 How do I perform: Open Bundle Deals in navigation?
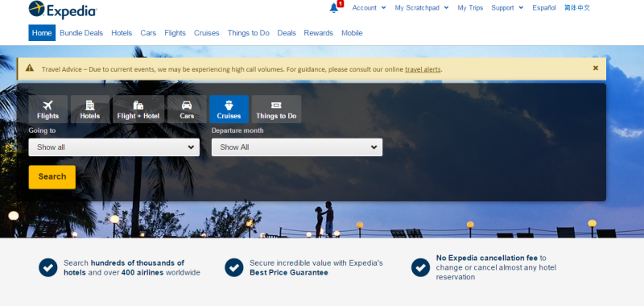(81, 33)
